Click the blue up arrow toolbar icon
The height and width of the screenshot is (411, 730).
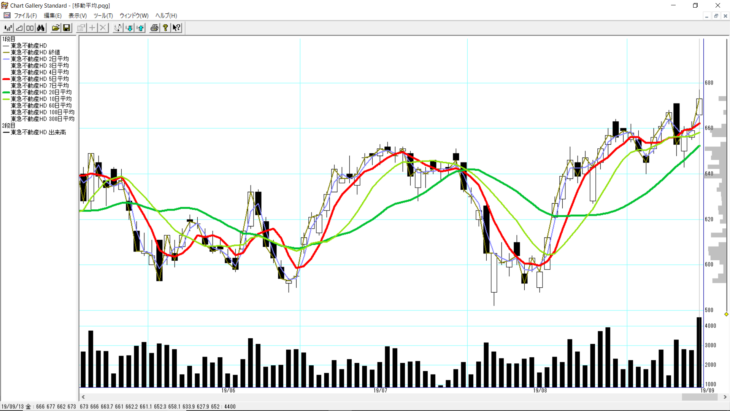(x=141, y=27)
